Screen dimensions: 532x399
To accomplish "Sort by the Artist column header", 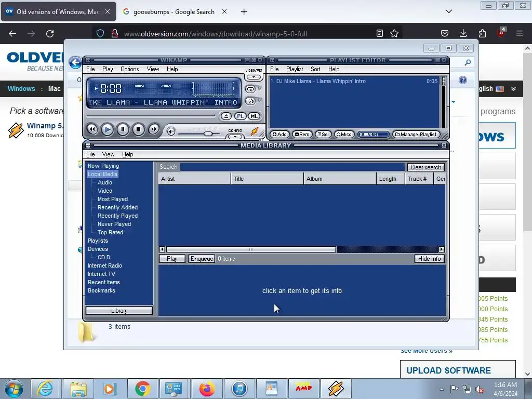I will tap(194, 179).
